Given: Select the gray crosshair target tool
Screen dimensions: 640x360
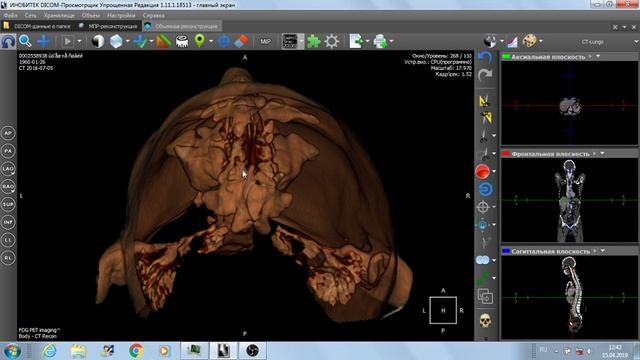Looking at the screenshot, I should [483, 207].
